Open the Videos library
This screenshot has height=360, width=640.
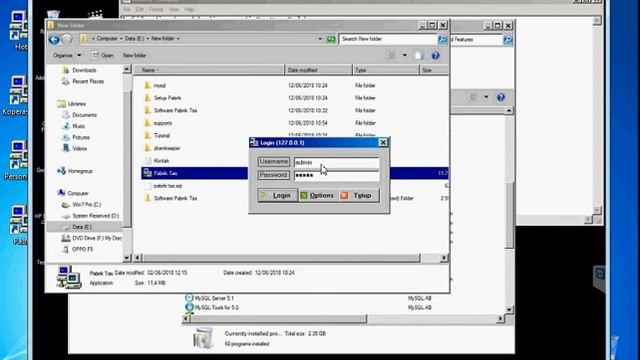[x=79, y=149]
